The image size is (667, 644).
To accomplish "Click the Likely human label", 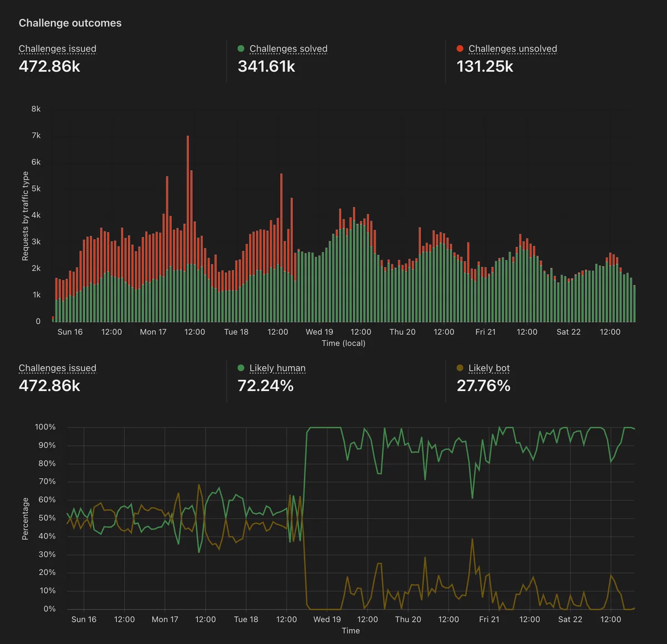I will pyautogui.click(x=277, y=368).
